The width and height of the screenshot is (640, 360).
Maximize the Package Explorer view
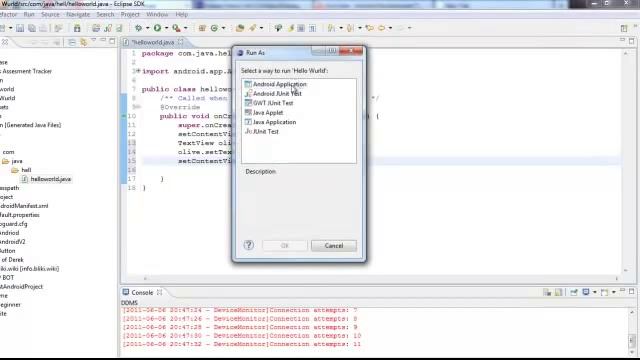pos(112,41)
